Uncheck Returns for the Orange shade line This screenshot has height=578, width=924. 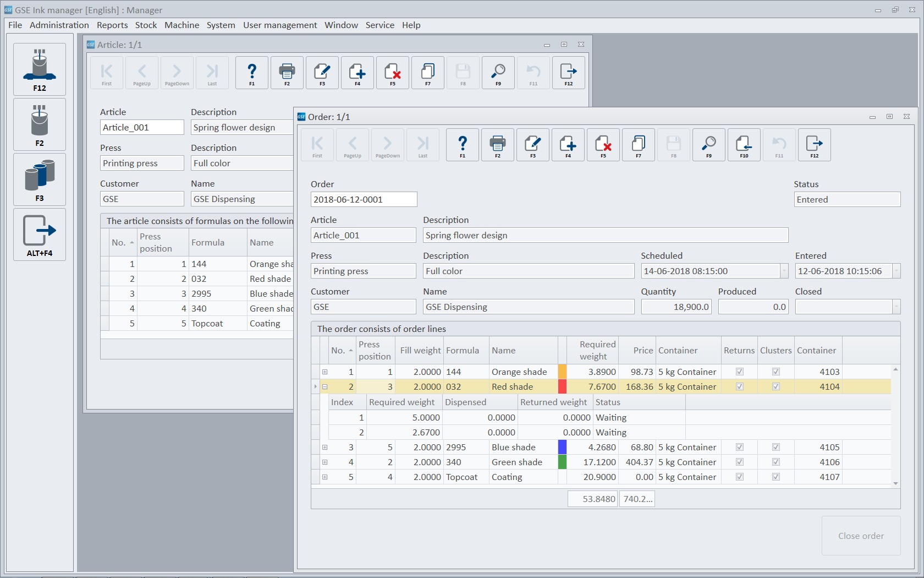click(x=739, y=372)
